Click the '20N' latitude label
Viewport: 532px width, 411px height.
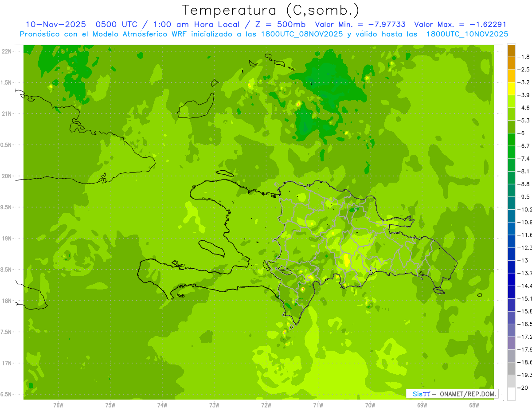(x=7, y=176)
